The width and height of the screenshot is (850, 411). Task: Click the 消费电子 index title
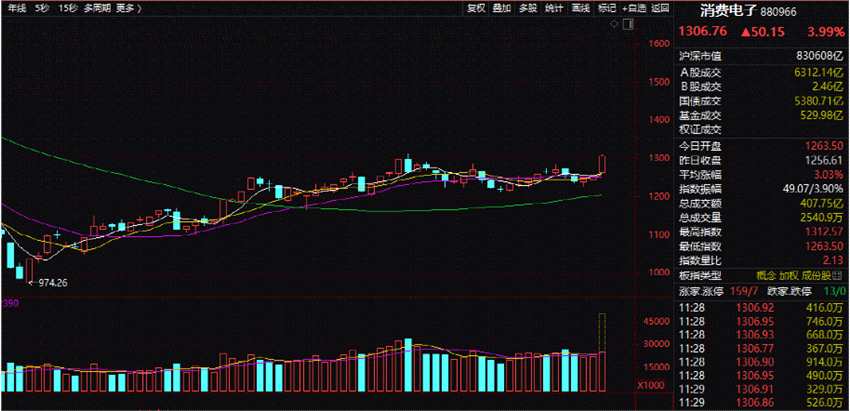pos(730,11)
